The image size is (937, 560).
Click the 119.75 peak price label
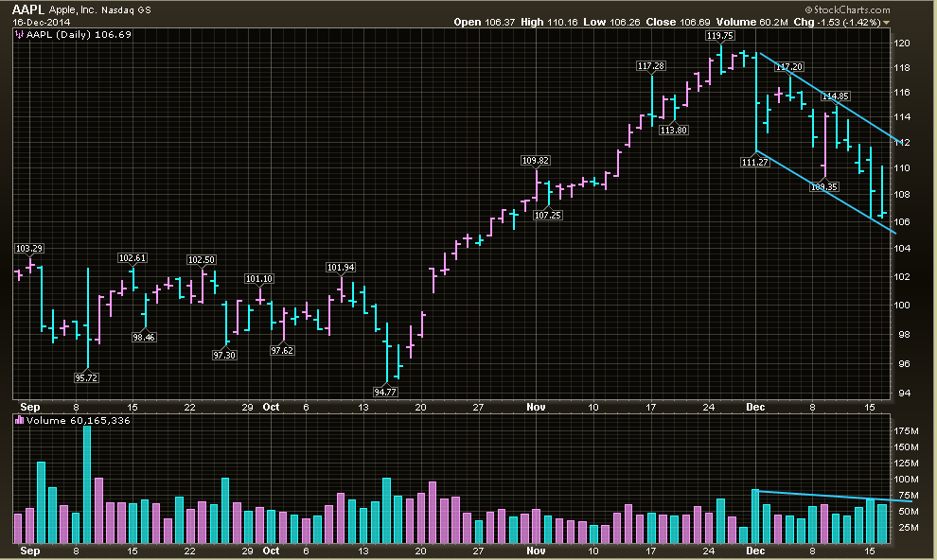click(x=719, y=35)
